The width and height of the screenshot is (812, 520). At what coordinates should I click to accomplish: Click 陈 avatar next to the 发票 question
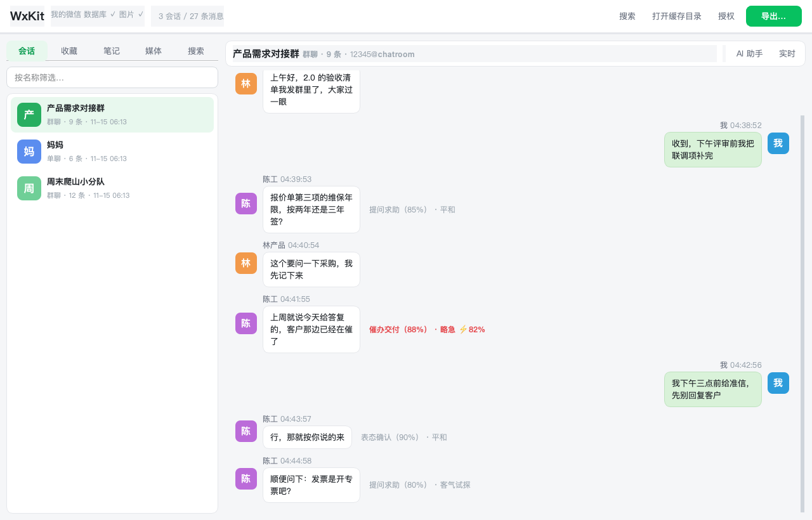tap(246, 479)
